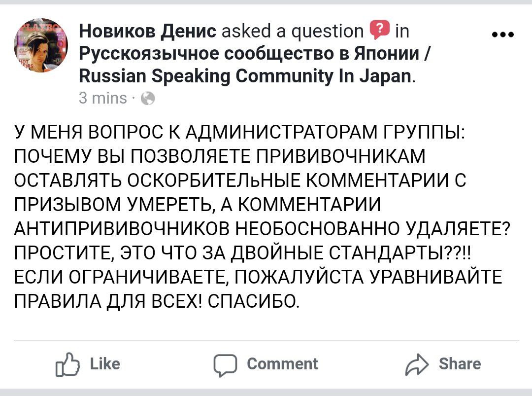Open the three-dot post options menu
The width and height of the screenshot is (532, 396).
(503, 35)
